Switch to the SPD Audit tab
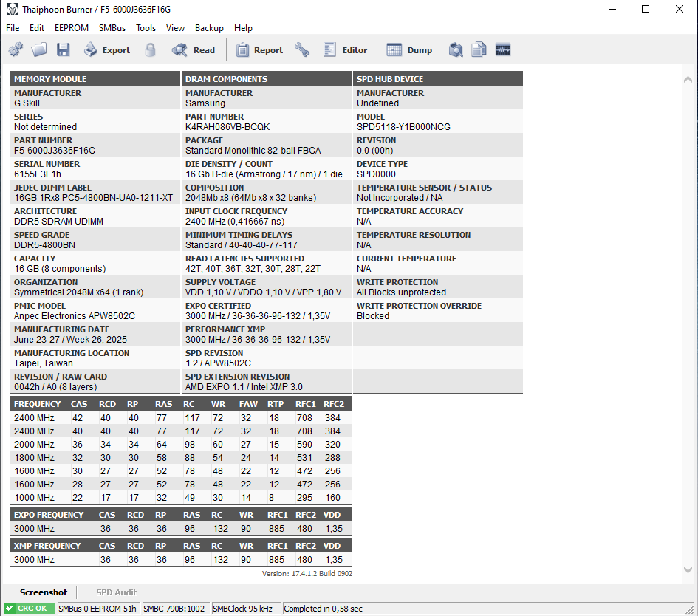This screenshot has height=616, width=698. (x=116, y=592)
